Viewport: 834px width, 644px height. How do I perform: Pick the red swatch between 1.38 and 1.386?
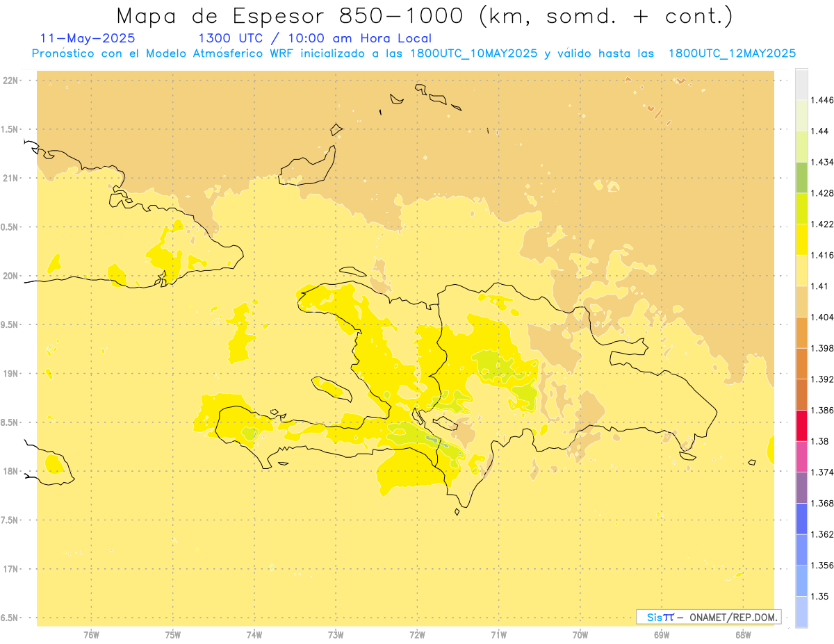pos(801,426)
